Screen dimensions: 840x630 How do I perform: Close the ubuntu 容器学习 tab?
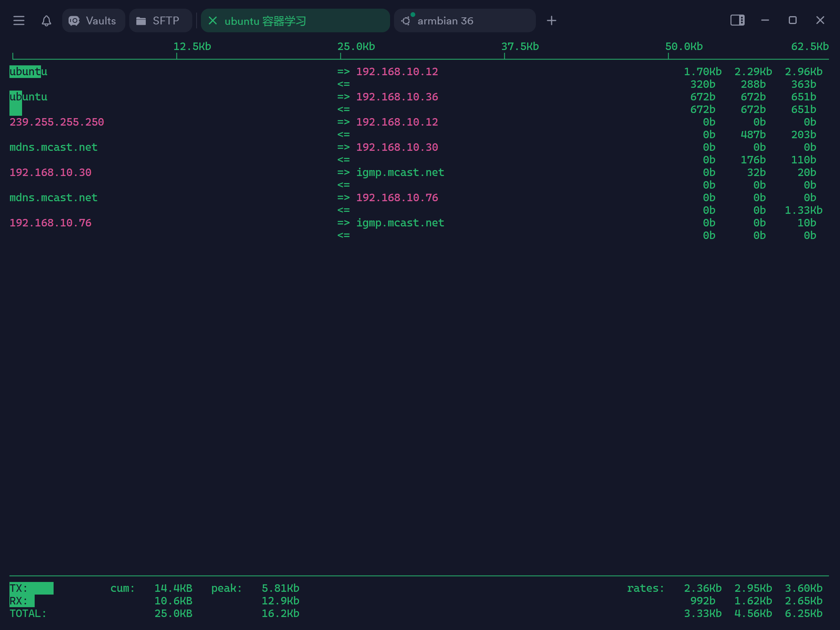213,20
